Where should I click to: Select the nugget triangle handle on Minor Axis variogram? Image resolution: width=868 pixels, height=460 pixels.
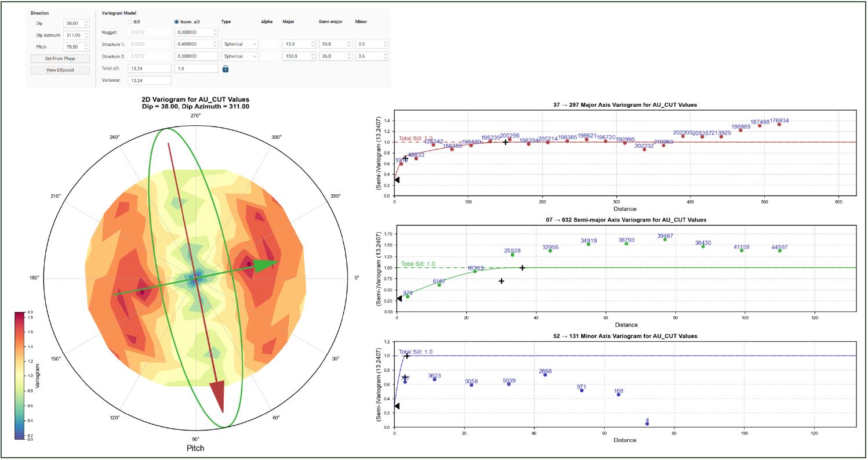(x=397, y=406)
